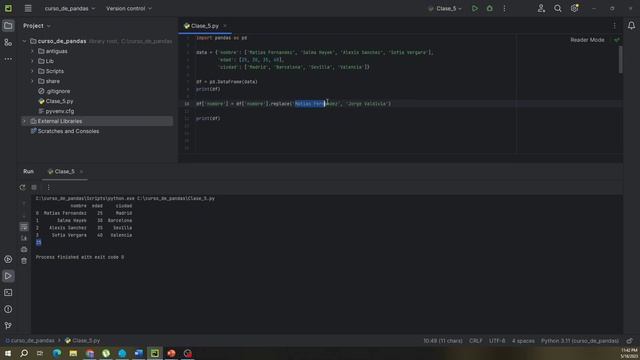
Task: Click caret position 10:48 indicator
Action: point(443,341)
